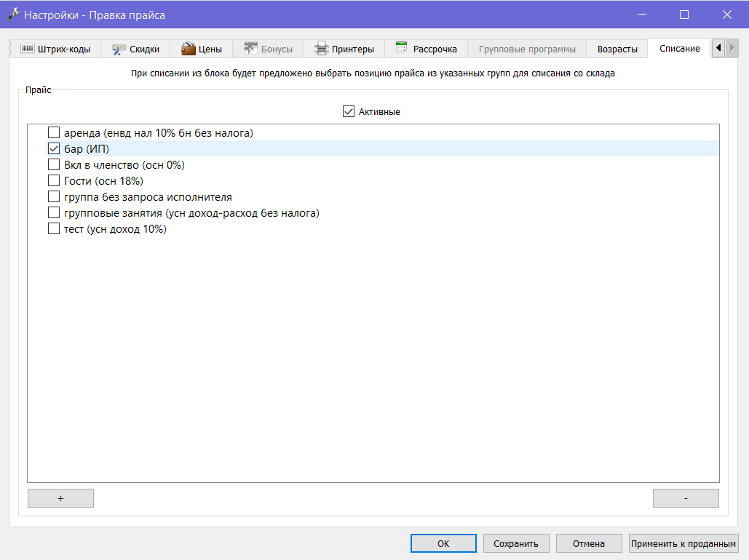This screenshot has height=560, width=749.
Task: Uncheck the бар (ИП) checkbox
Action: [54, 149]
